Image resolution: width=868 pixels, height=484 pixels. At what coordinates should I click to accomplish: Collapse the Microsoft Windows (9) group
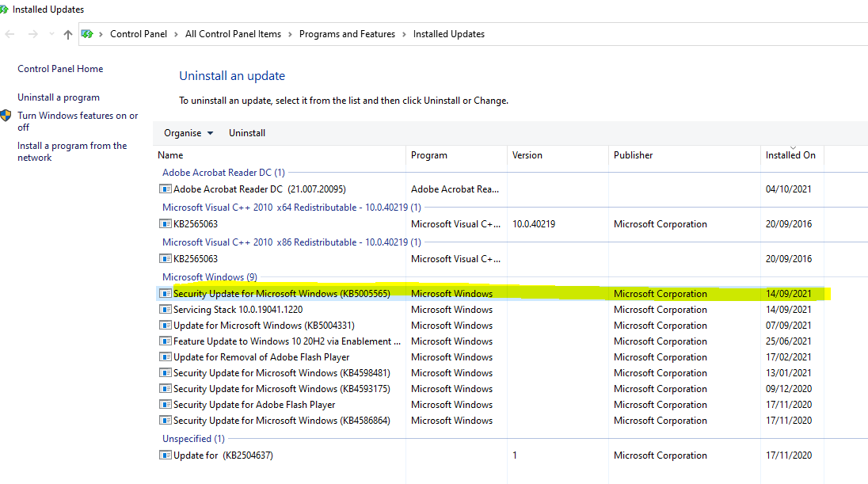tap(209, 277)
